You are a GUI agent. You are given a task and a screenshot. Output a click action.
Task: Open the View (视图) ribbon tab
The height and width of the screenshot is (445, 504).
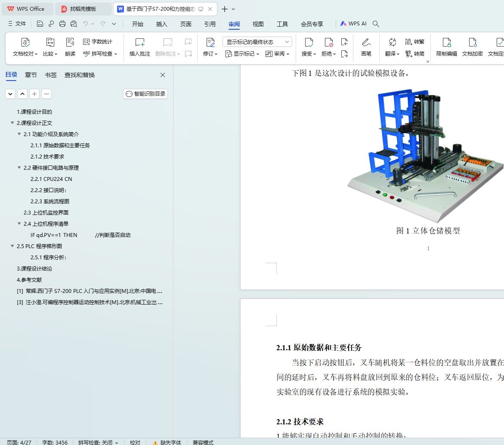click(258, 24)
